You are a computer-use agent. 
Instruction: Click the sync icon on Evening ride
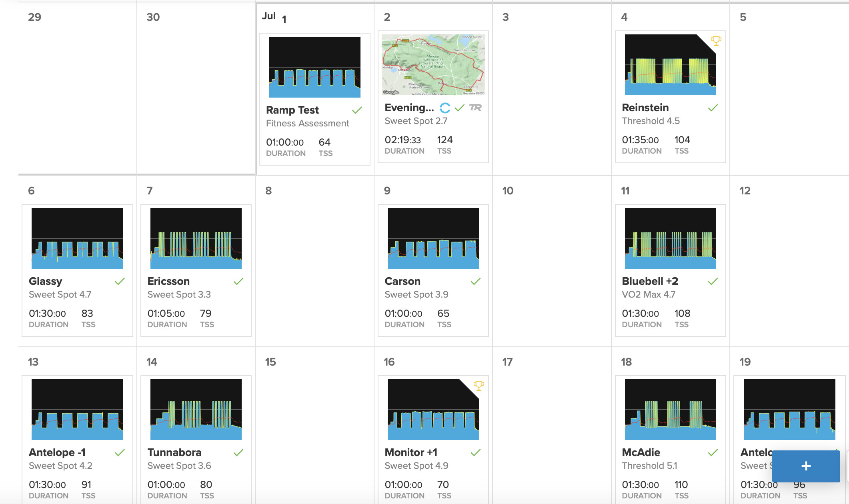[445, 108]
